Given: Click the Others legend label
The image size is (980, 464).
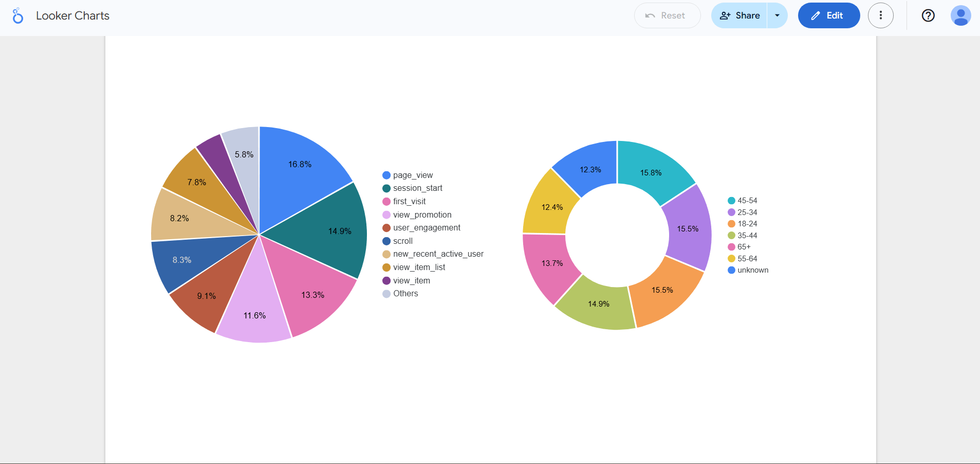Looking at the screenshot, I should (x=405, y=294).
